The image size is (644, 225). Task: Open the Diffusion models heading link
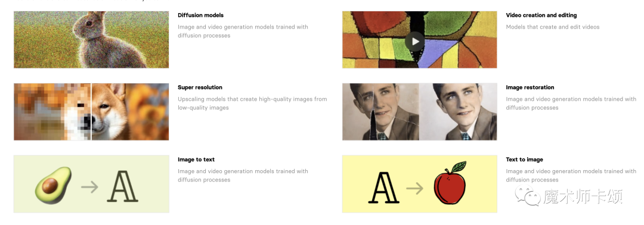click(x=200, y=15)
